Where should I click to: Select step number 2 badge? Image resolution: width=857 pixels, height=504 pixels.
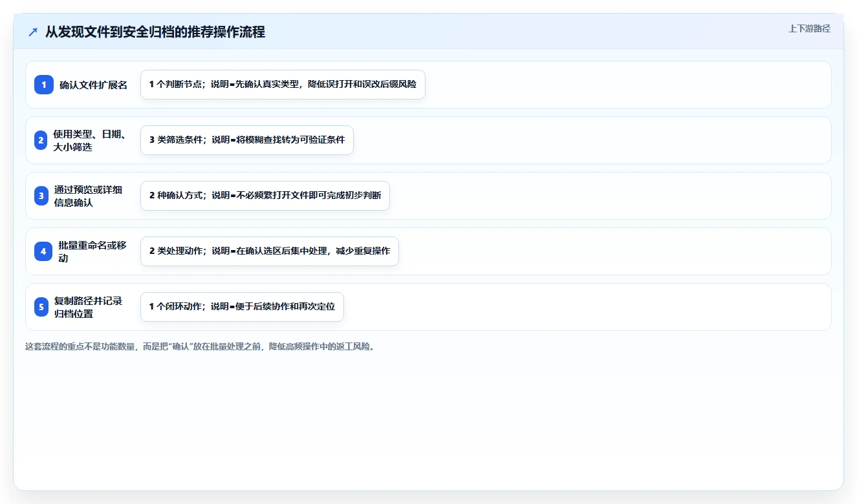coord(41,140)
